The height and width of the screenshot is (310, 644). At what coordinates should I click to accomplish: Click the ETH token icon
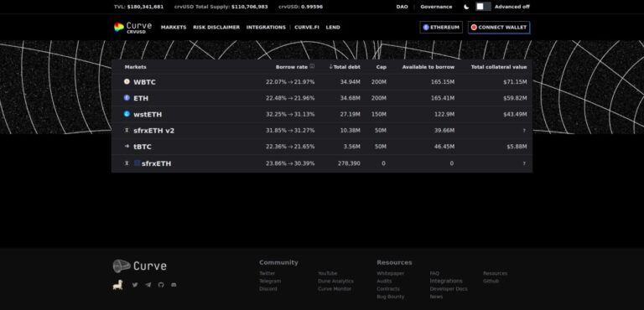pos(127,98)
